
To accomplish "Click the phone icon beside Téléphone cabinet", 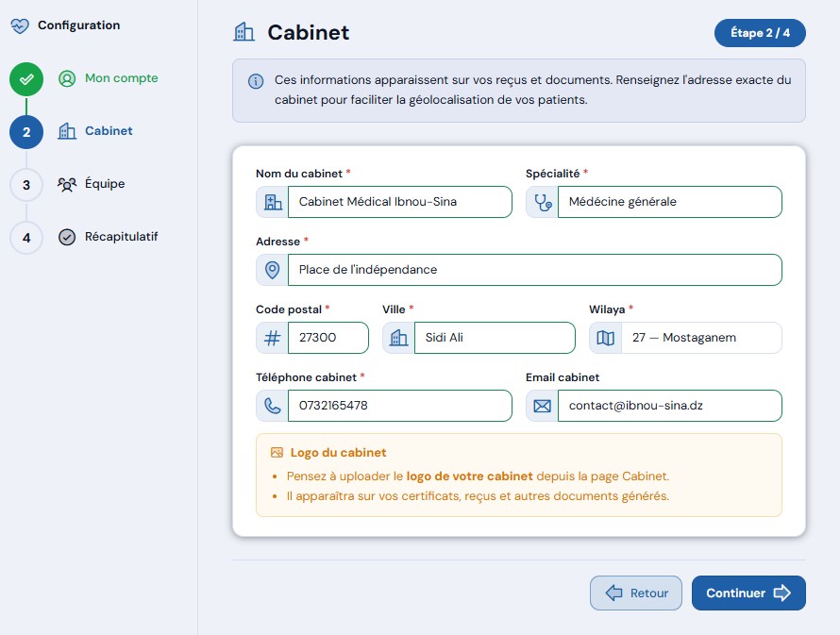I will coord(272,406).
